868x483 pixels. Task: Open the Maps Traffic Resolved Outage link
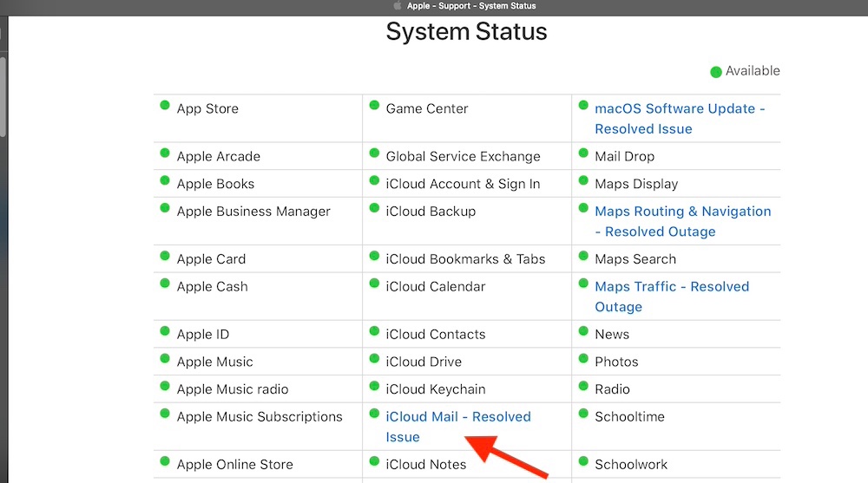point(672,297)
